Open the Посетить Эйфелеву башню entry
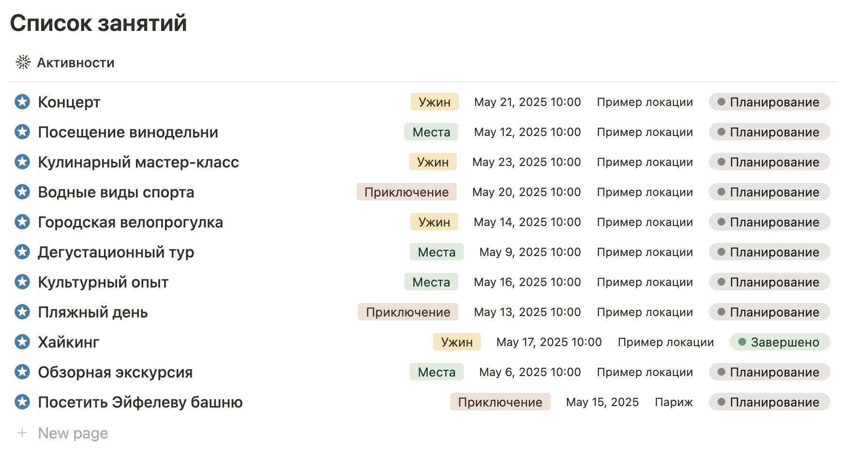Image resolution: width=868 pixels, height=454 pixels. click(140, 402)
